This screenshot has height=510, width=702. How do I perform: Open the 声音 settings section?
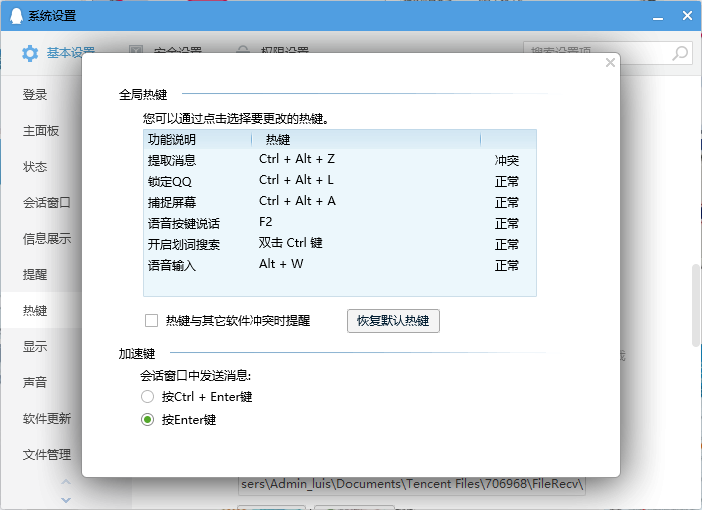point(36,383)
